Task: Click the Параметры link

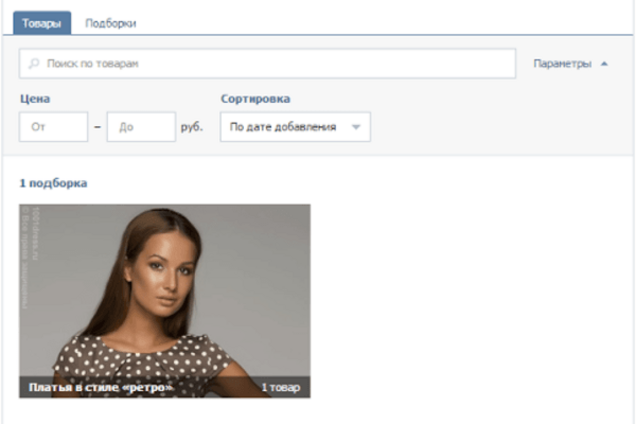Action: point(563,63)
